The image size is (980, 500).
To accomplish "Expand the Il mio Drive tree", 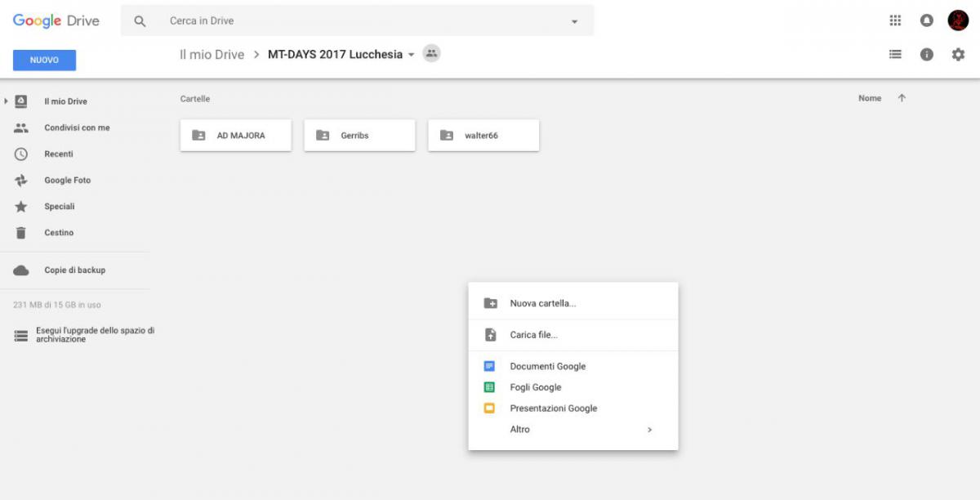I will (x=7, y=101).
